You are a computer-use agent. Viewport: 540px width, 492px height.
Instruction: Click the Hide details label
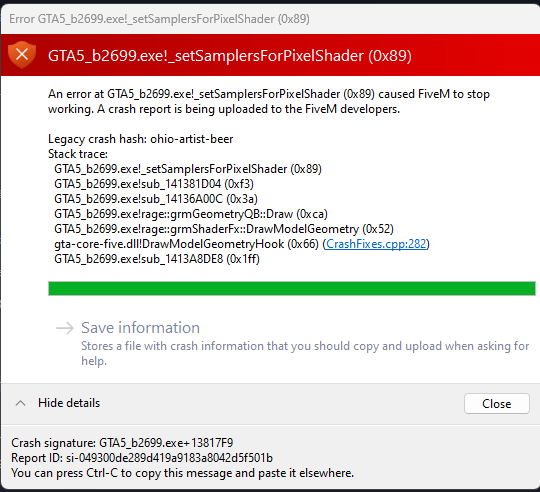tap(69, 403)
